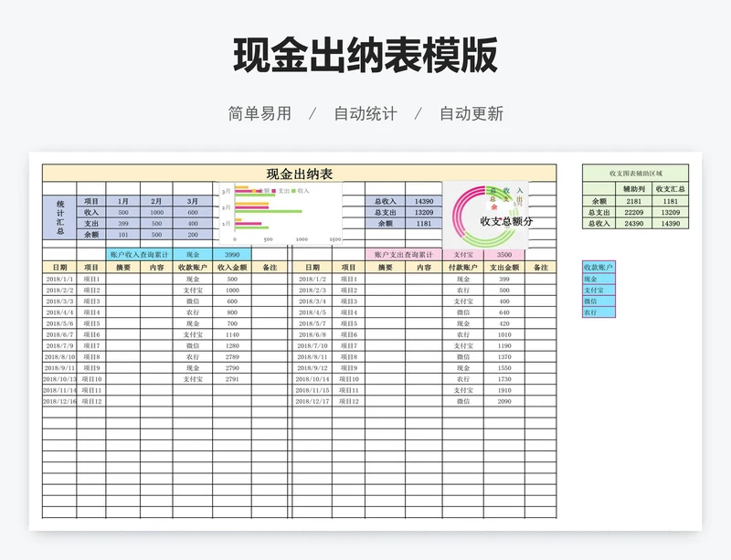Select the 付款账户 column header

point(463,267)
